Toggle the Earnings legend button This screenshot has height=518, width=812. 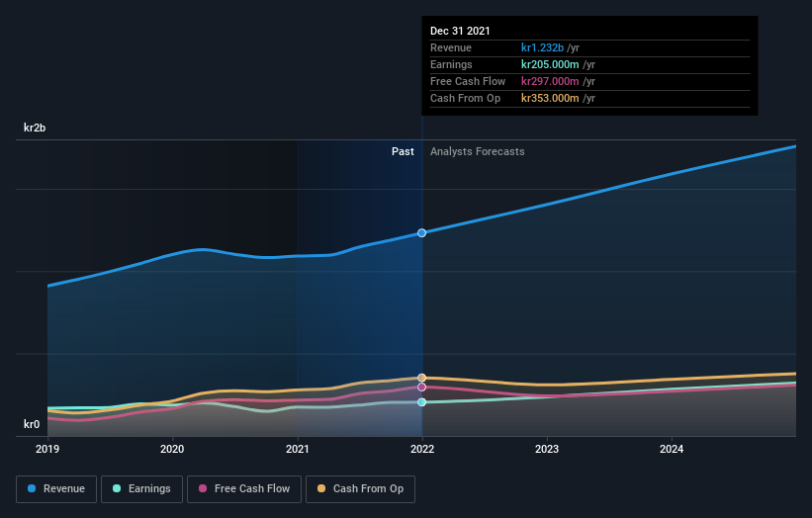[x=141, y=489]
